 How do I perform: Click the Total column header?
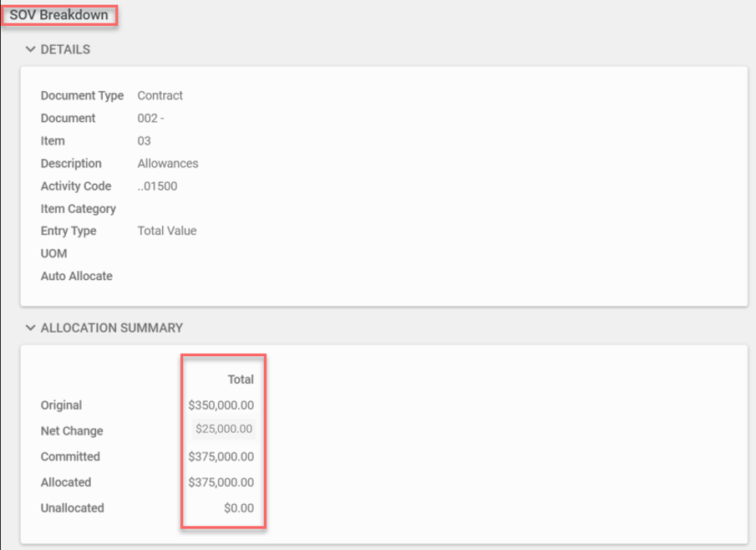click(x=241, y=379)
